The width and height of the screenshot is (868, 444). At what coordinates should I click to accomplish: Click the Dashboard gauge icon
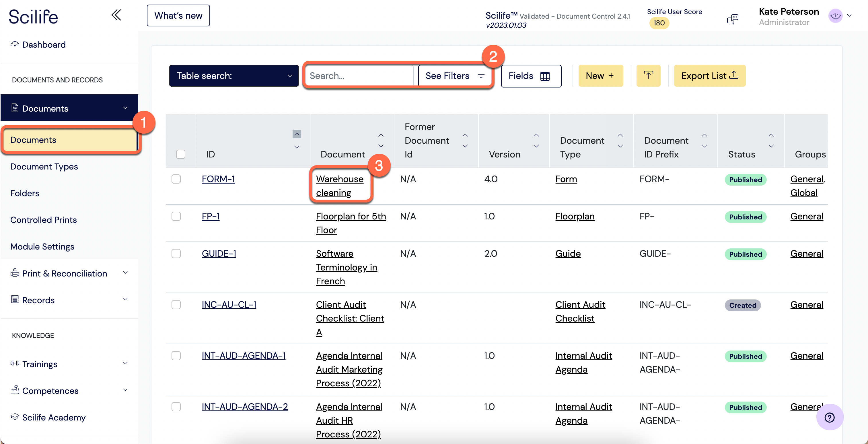click(15, 44)
